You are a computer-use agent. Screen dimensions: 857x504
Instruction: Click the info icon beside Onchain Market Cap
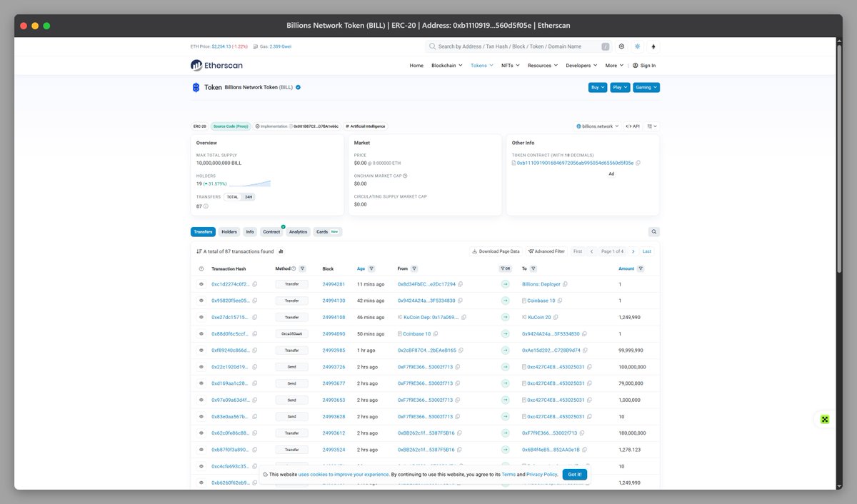pyautogui.click(x=405, y=176)
